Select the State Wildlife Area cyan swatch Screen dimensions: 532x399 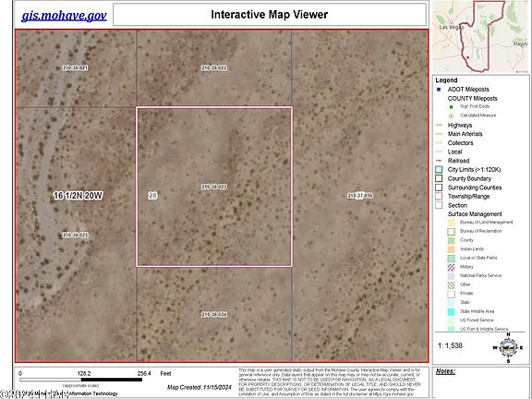point(452,311)
